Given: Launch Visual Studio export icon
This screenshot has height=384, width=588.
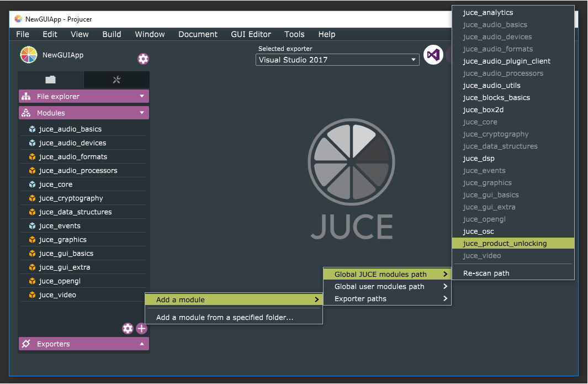Looking at the screenshot, I should click(x=433, y=55).
